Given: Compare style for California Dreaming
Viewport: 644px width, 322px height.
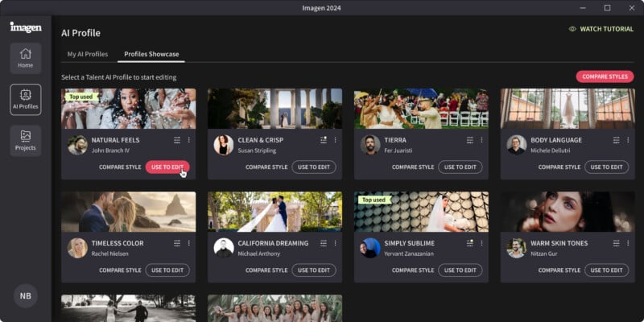Looking at the screenshot, I should click(x=266, y=270).
